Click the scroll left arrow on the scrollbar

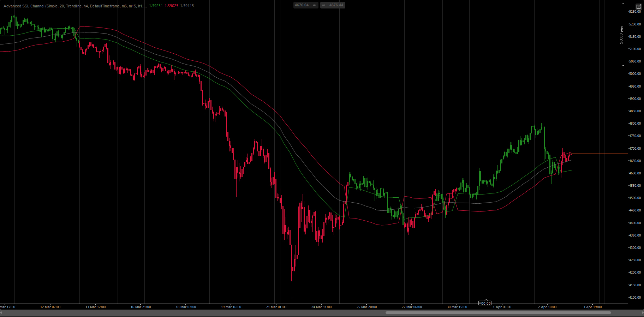[2, 312]
